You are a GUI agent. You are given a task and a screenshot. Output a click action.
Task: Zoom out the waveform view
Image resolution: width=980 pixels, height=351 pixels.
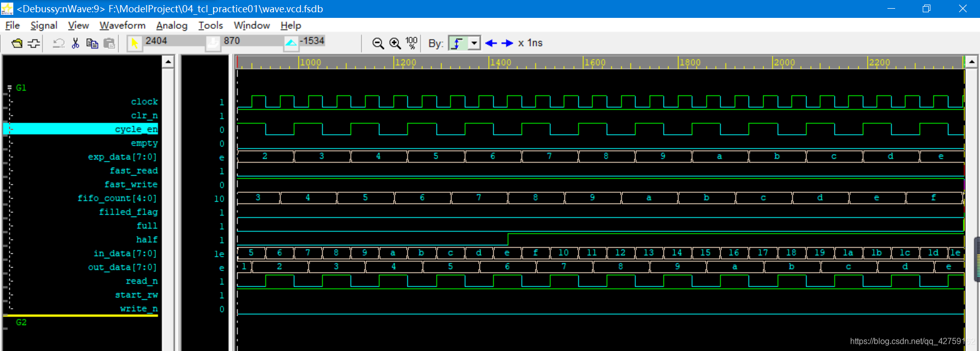coord(378,43)
